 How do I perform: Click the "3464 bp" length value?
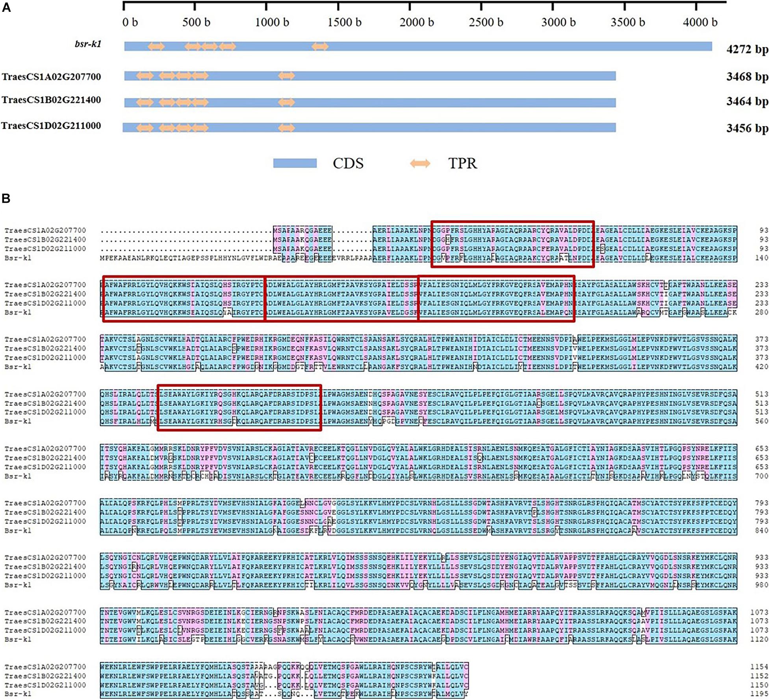tap(747, 102)
